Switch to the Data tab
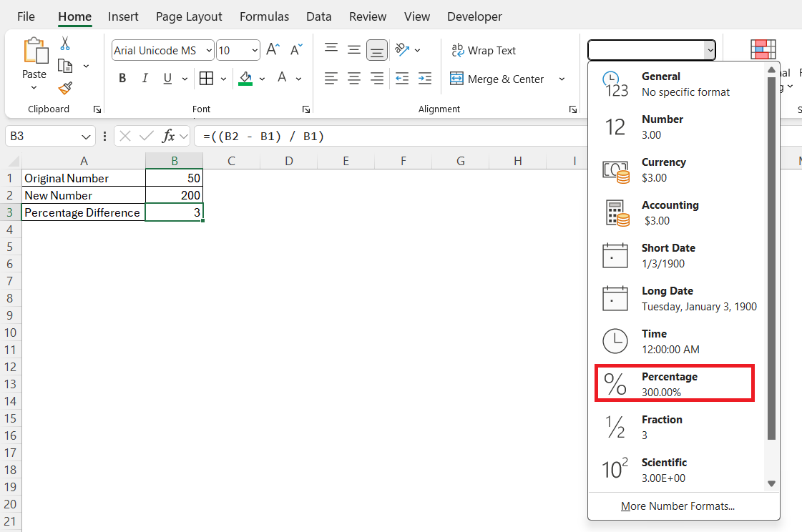Viewport: 802px width, 532px height. click(318, 16)
